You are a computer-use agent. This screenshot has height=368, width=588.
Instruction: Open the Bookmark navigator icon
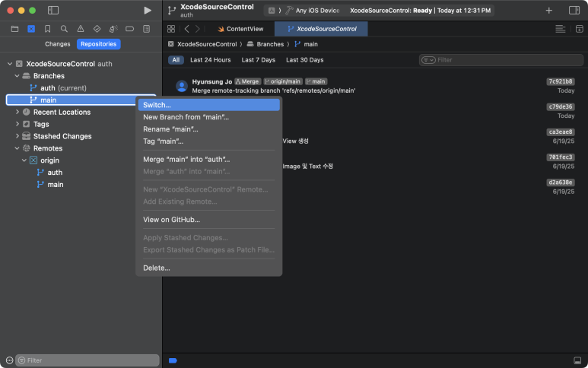pyautogui.click(x=48, y=29)
